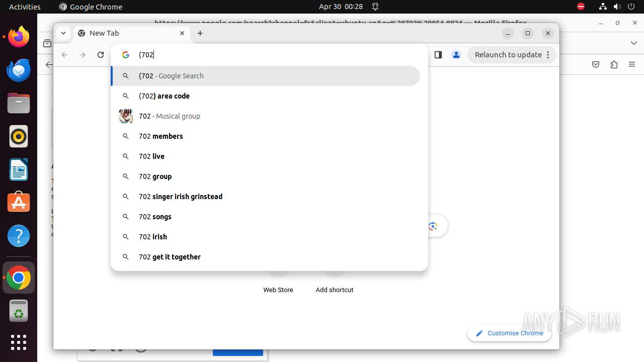The width and height of the screenshot is (644, 362).
Task: Choose '702 irish' suggestion
Action: coord(266,237)
